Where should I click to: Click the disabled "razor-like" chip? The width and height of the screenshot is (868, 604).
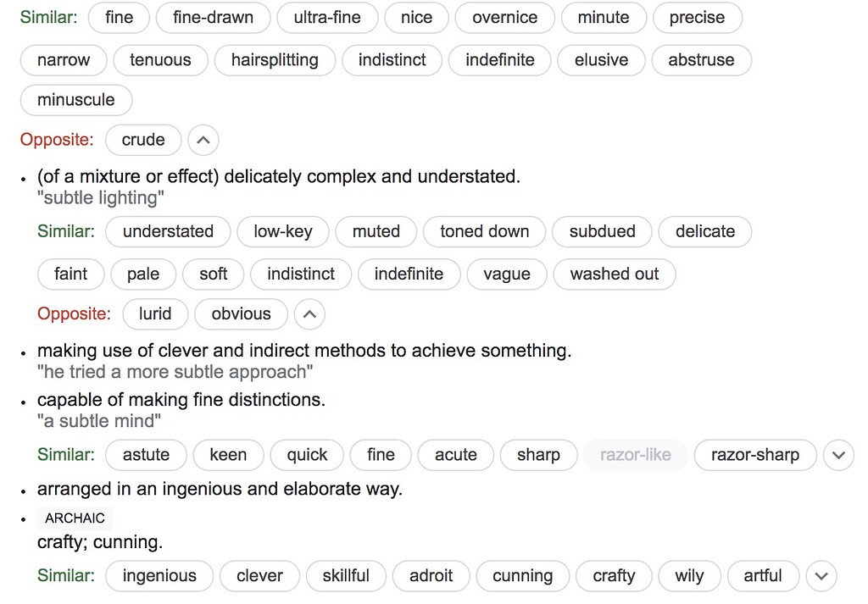pyautogui.click(x=636, y=455)
